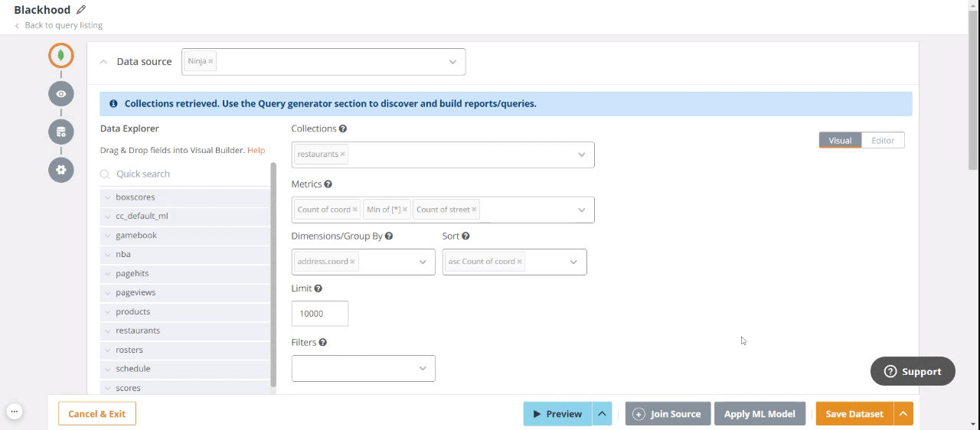Switch to the Editor mode
The height and width of the screenshot is (430, 980).
pyautogui.click(x=883, y=141)
